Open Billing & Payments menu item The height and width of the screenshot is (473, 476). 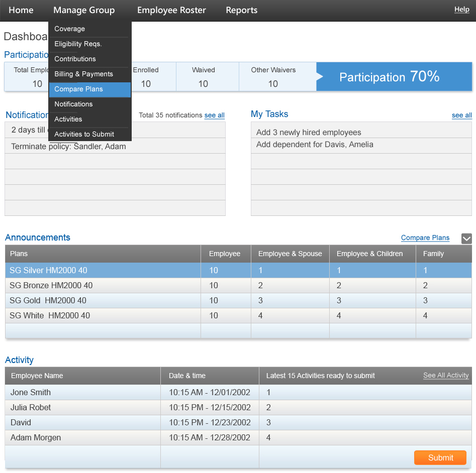click(x=83, y=74)
